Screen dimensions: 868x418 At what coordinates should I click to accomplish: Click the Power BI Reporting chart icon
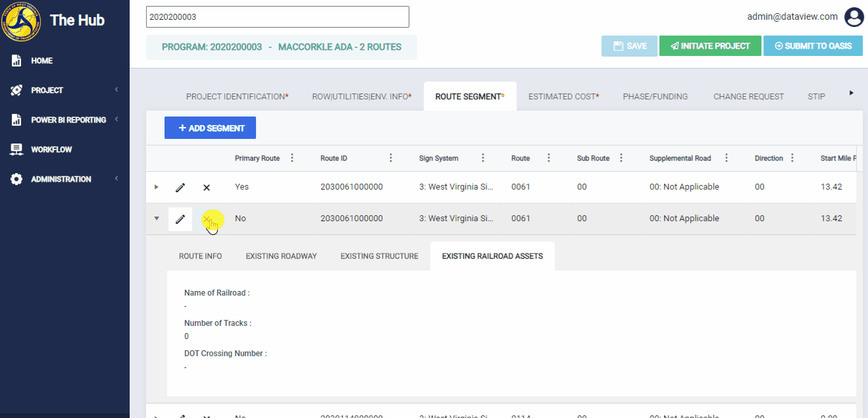(x=16, y=120)
